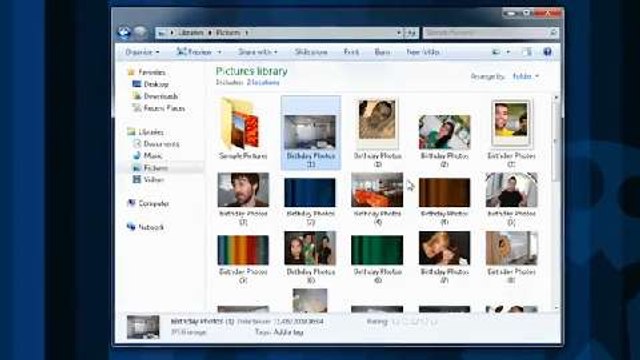
Task: Expand the view options arrow
Action: [508, 52]
